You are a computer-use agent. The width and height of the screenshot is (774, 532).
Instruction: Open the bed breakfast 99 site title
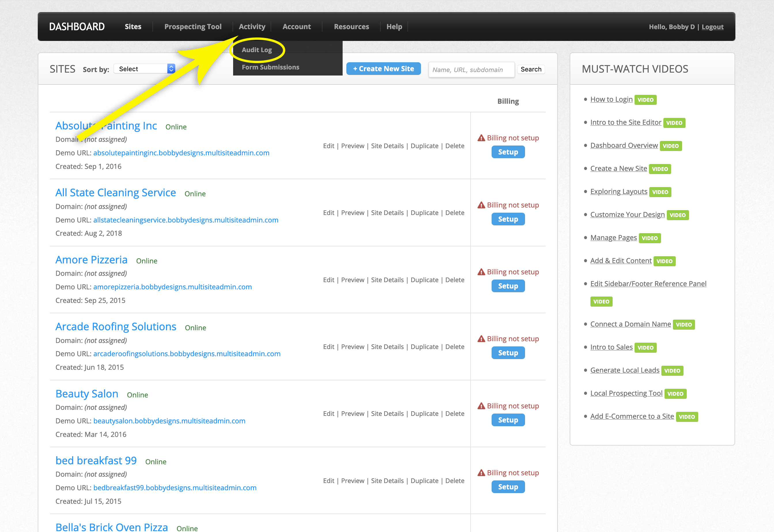[96, 460]
